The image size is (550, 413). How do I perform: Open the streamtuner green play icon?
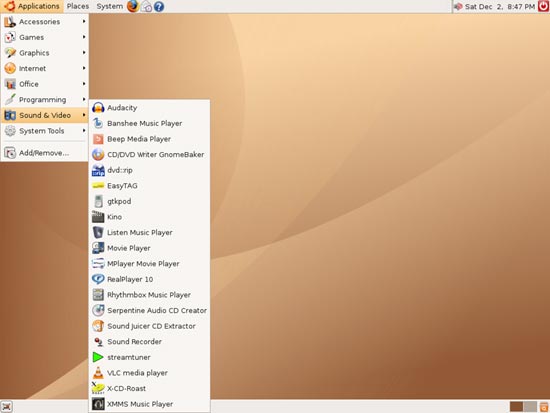pos(98,357)
